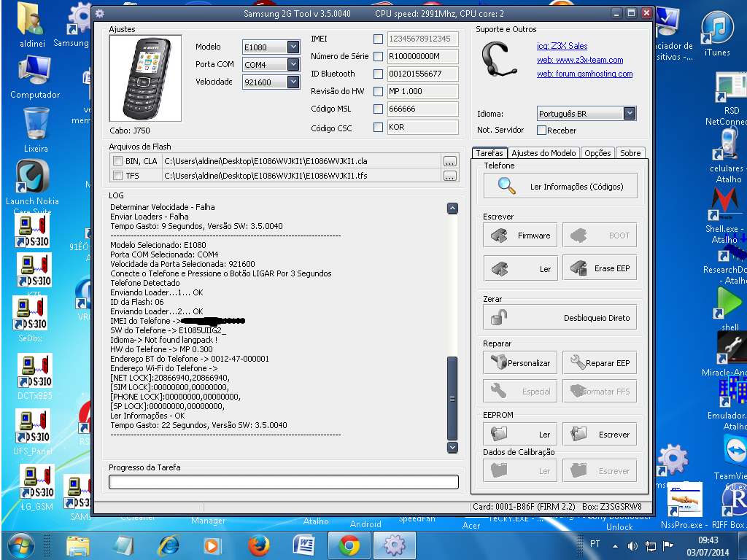Click the EEPROM Escrever button

coord(600,435)
